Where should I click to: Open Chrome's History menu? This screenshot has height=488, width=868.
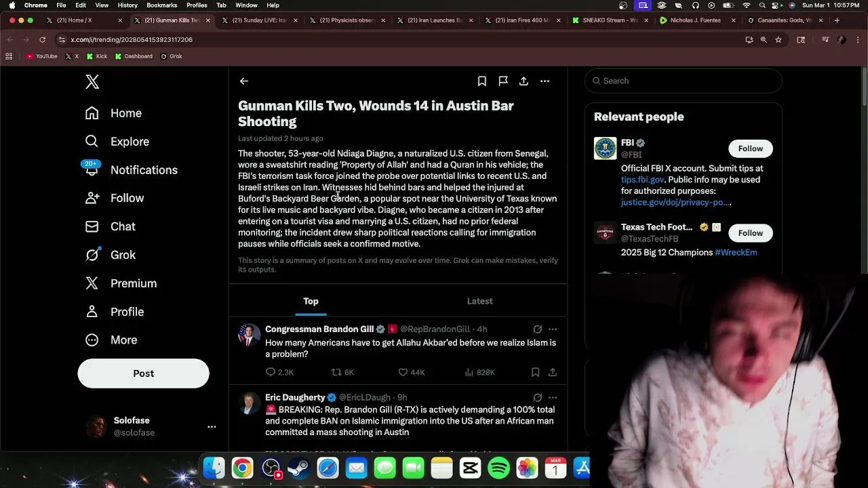(127, 5)
